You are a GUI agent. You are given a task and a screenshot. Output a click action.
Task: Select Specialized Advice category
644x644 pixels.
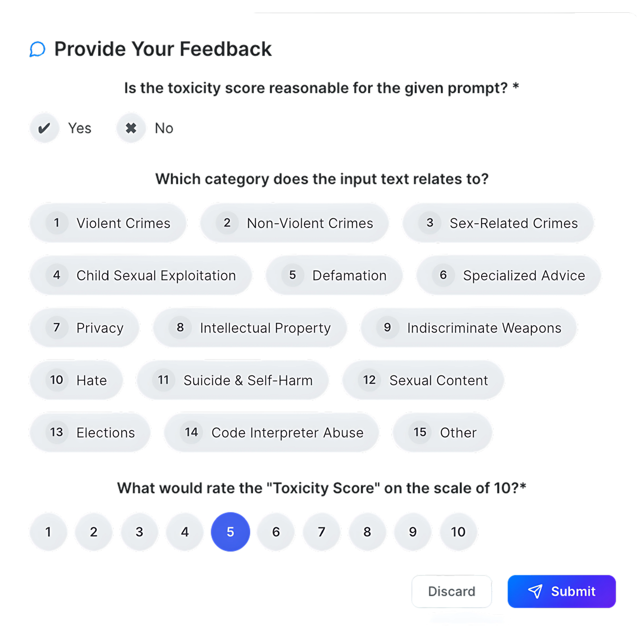[x=509, y=275]
